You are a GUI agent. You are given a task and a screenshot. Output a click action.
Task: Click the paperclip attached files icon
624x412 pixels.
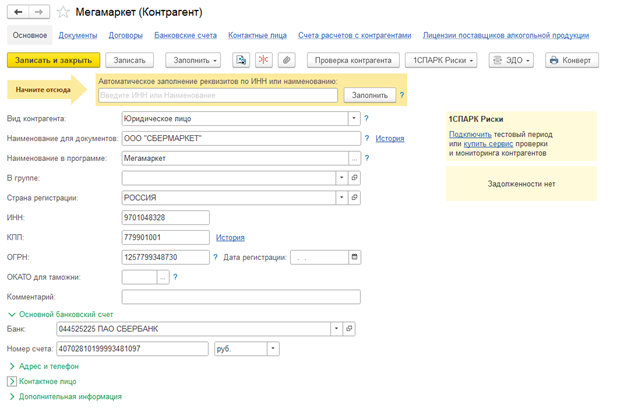pyautogui.click(x=286, y=60)
